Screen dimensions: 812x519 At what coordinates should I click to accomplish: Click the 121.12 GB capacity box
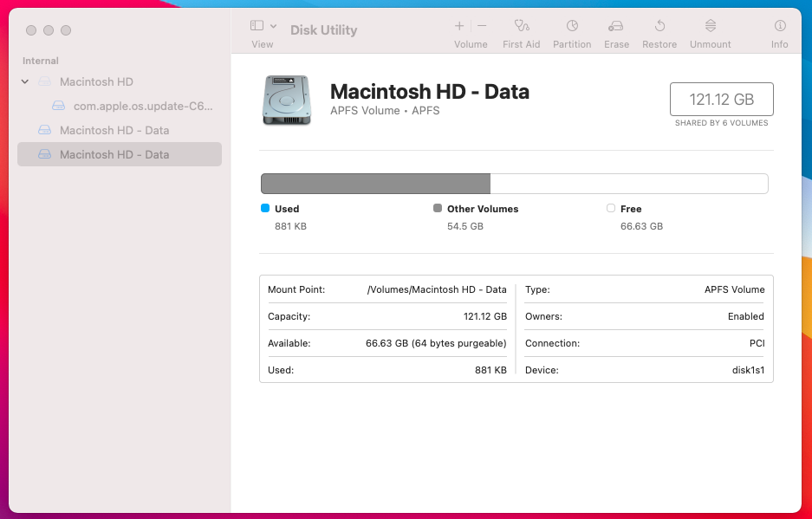coord(721,99)
